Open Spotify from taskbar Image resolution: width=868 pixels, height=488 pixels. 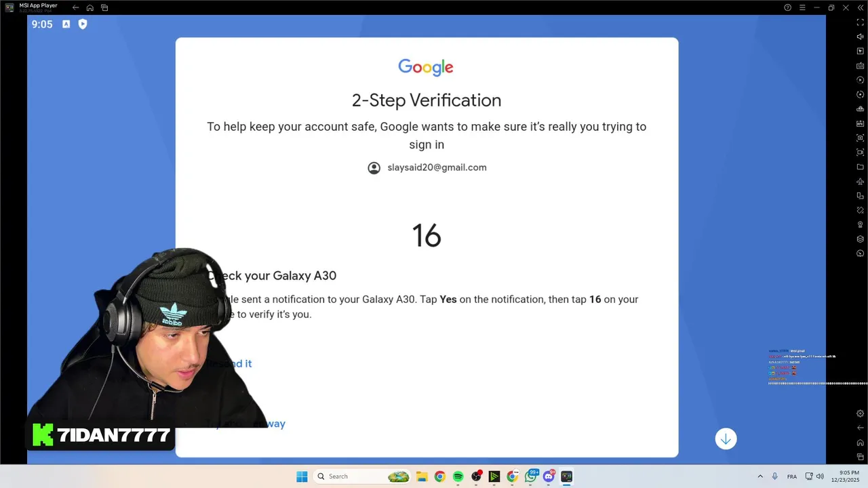[x=458, y=476]
